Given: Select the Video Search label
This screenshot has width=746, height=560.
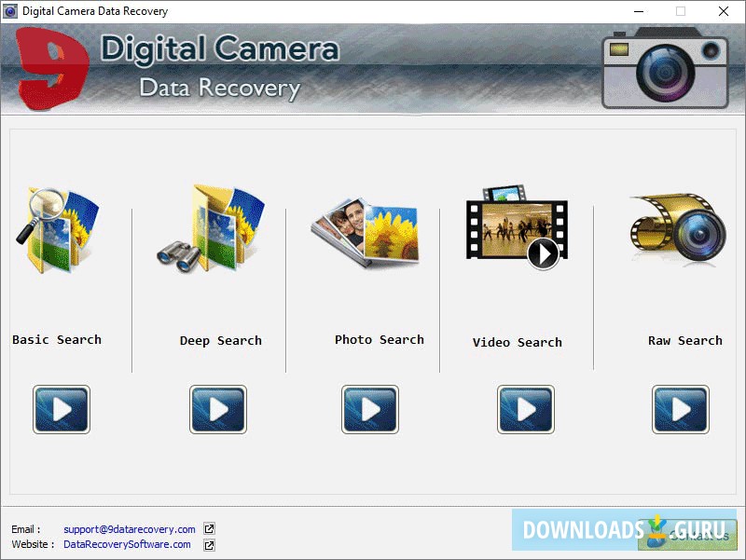Looking at the screenshot, I should point(518,342).
